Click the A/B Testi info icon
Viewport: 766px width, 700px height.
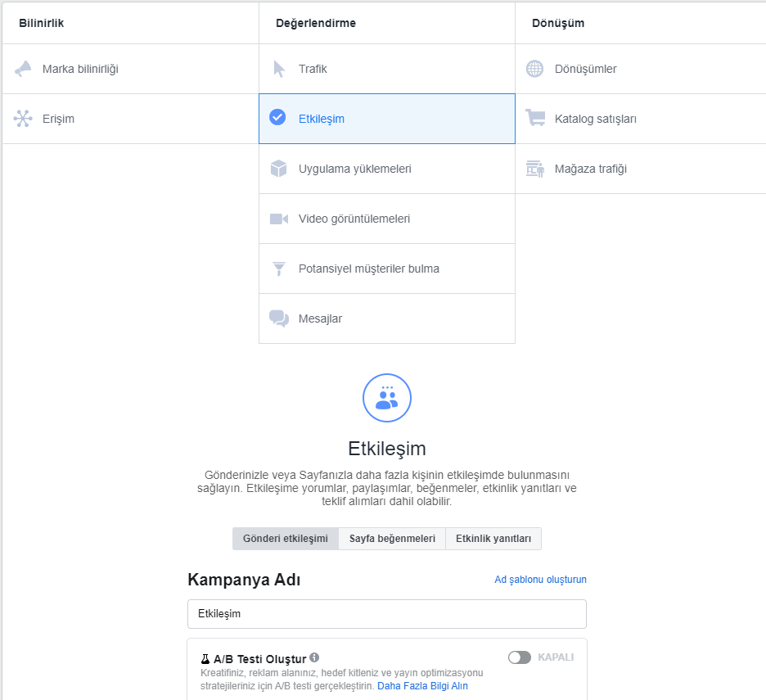point(314,657)
